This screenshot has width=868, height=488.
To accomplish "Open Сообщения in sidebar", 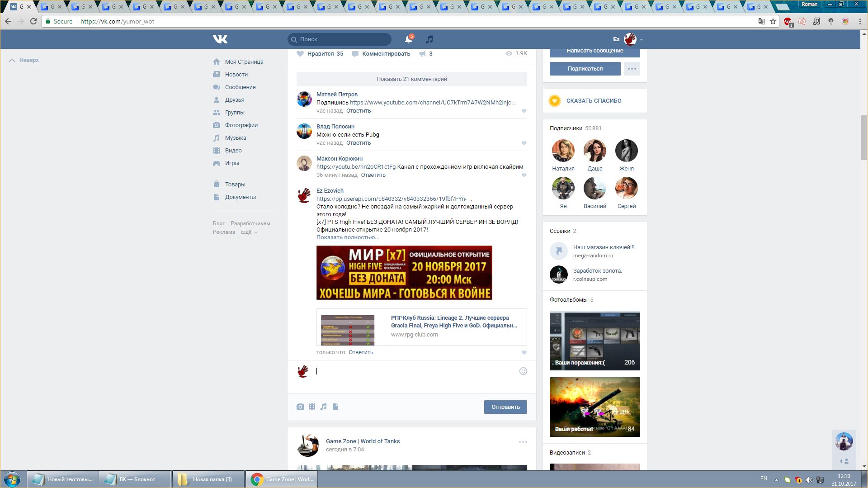I will click(x=241, y=87).
